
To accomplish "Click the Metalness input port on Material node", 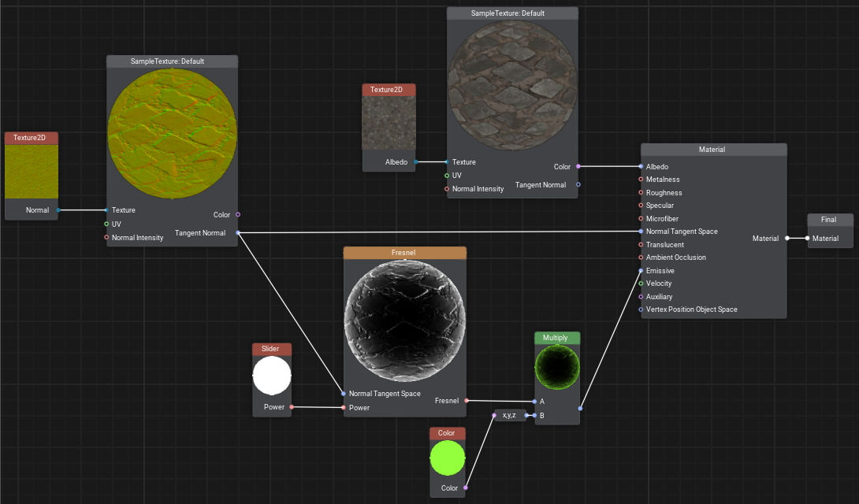I will 641,180.
